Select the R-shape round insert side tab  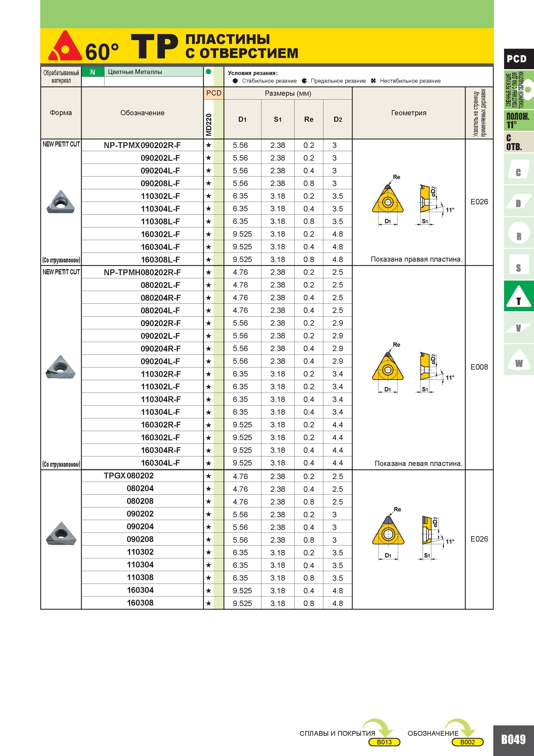coord(519,233)
